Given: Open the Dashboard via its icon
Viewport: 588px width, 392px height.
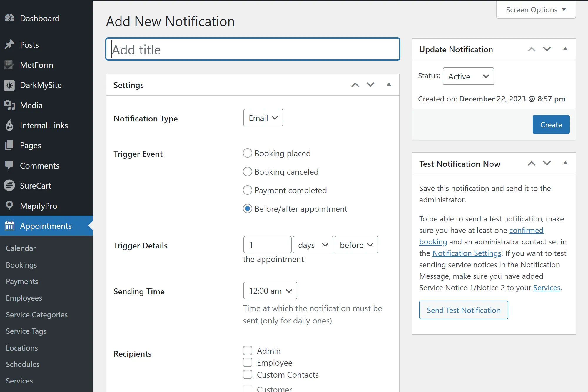Looking at the screenshot, I should click(x=9, y=18).
